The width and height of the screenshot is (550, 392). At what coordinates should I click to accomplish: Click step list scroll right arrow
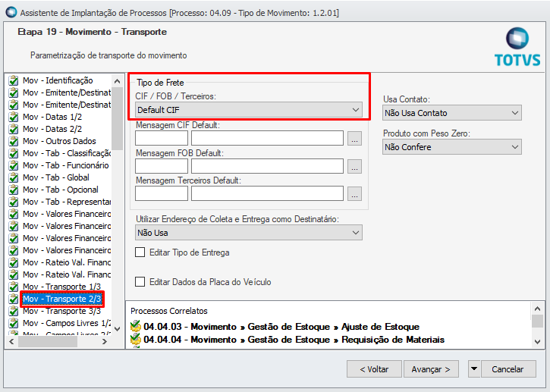pyautogui.click(x=105, y=341)
